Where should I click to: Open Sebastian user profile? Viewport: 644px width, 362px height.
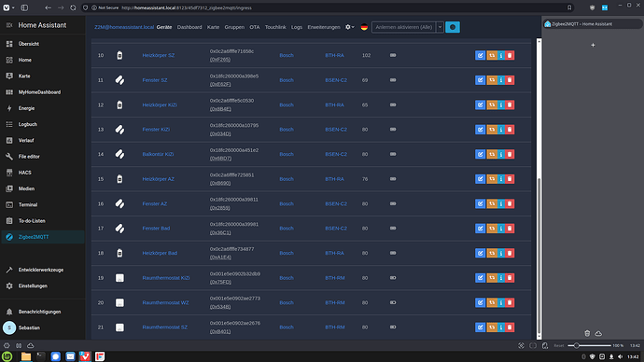tap(29, 327)
